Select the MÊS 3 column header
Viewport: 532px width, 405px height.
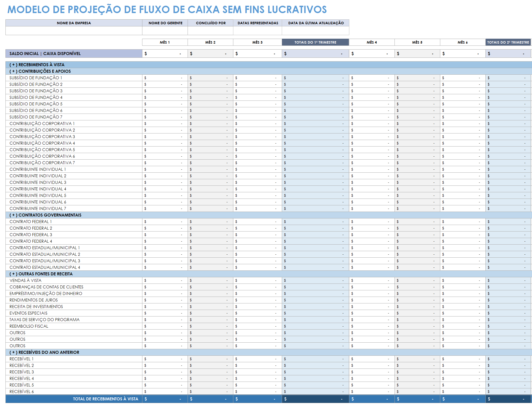(258, 42)
